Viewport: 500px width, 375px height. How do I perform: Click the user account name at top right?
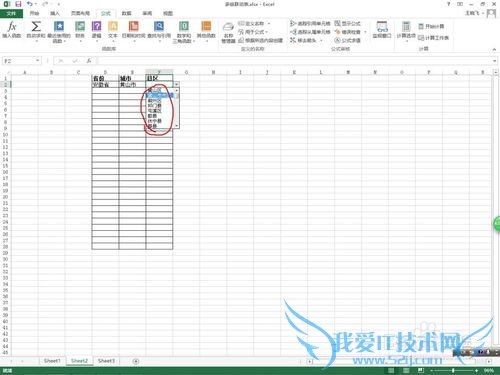point(472,13)
